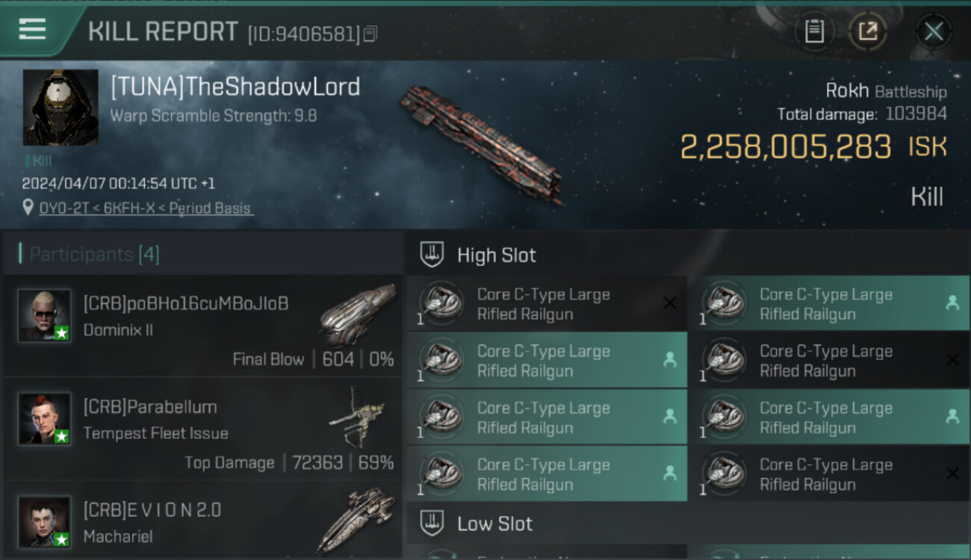Click the Dominix II ship icon
This screenshot has width=971, height=560.
pyautogui.click(x=358, y=315)
